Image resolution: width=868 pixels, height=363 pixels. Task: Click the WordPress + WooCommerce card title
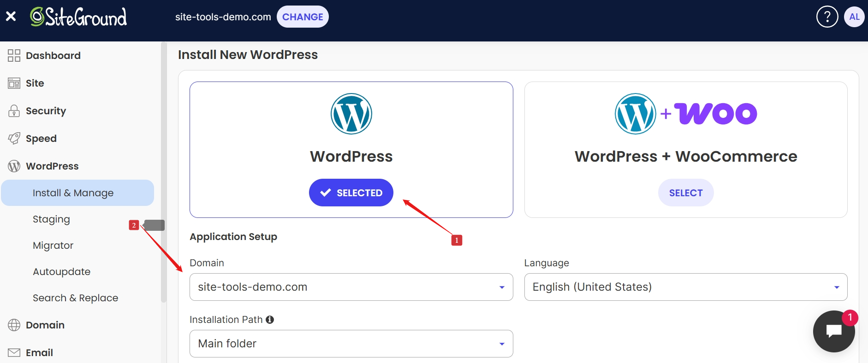[686, 156]
